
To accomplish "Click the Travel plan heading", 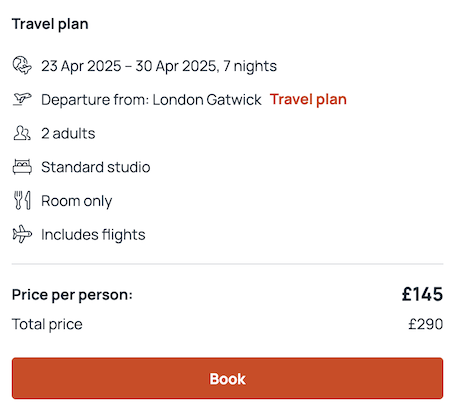I will click(50, 24).
